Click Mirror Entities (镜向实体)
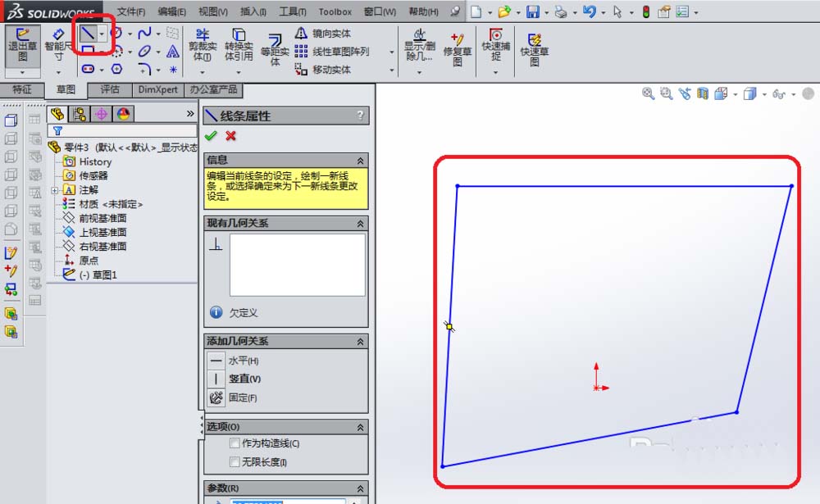This screenshot has width=820, height=504. click(x=322, y=34)
